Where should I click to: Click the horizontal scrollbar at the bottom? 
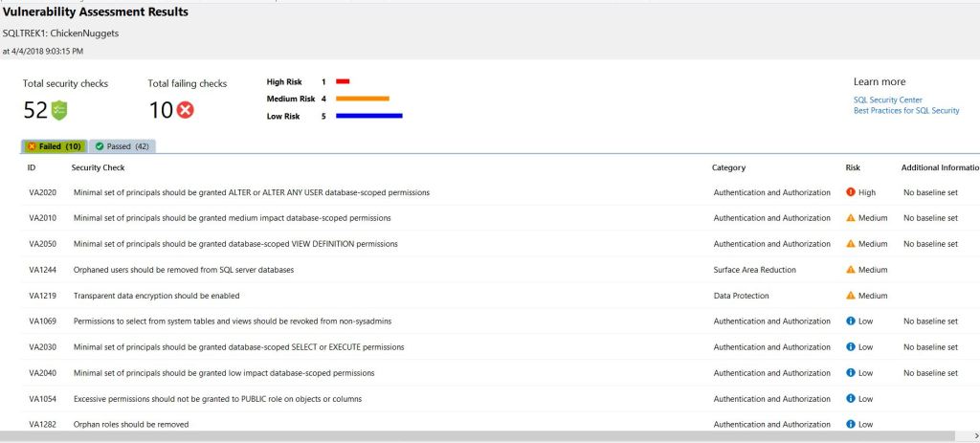click(479, 436)
